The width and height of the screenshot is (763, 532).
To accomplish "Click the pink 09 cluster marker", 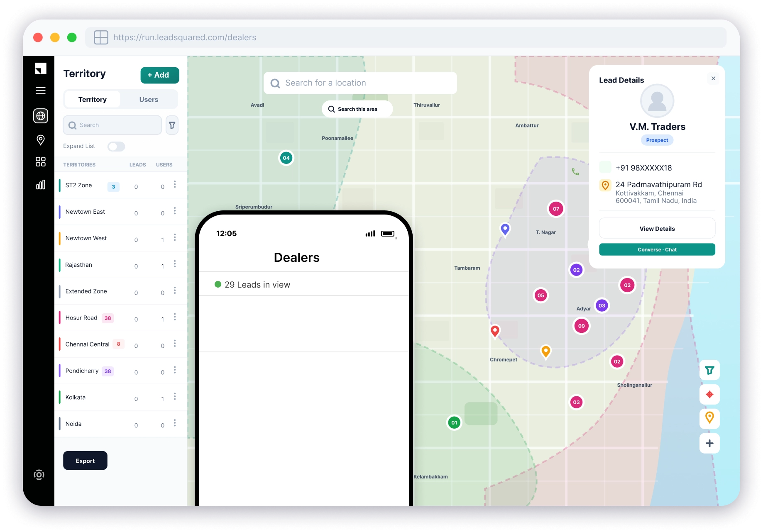I will click(x=582, y=326).
